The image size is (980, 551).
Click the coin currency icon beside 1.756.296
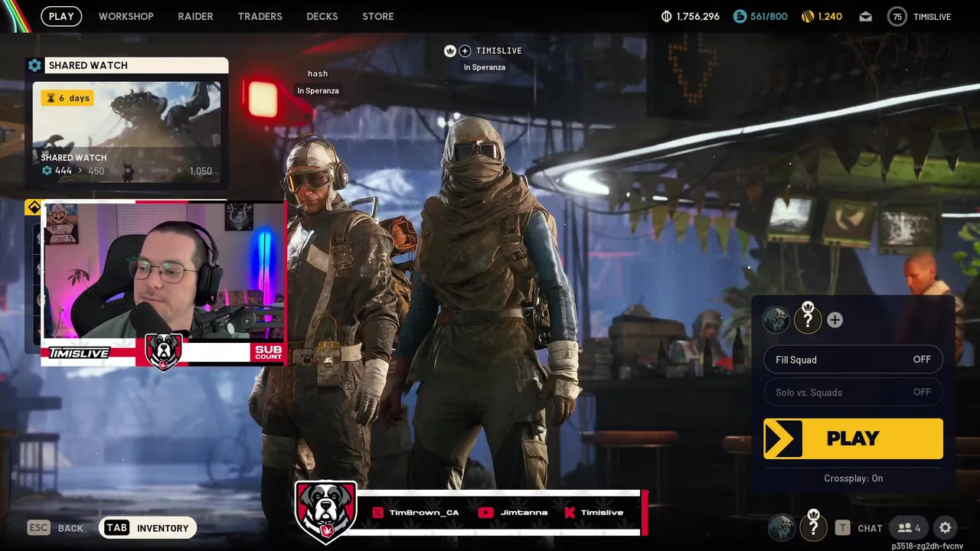click(x=666, y=16)
